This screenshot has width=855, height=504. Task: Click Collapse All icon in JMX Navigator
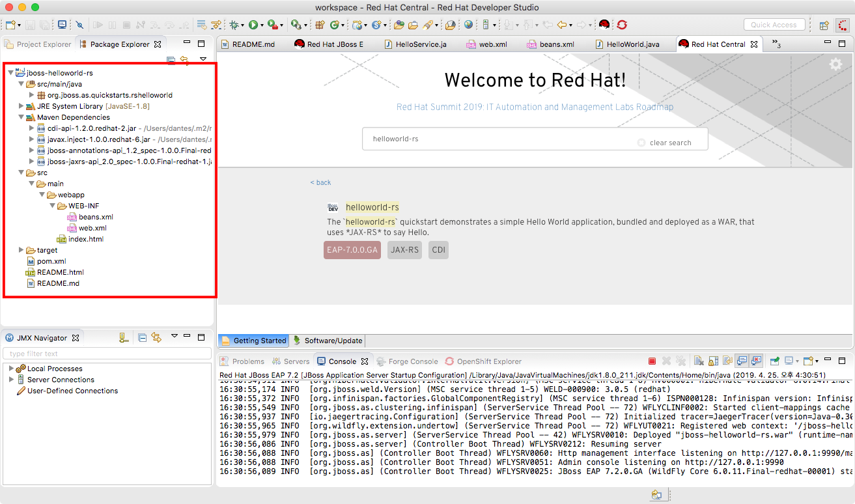pos(142,337)
